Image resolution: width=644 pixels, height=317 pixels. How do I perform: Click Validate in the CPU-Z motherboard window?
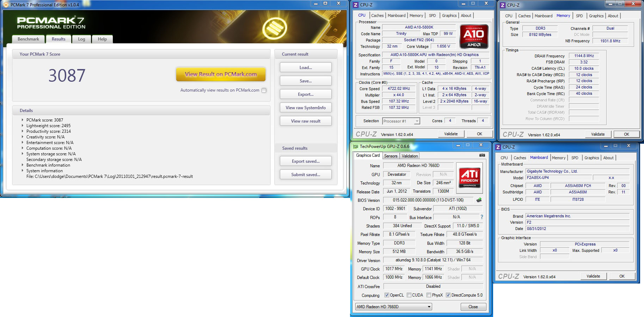(593, 276)
